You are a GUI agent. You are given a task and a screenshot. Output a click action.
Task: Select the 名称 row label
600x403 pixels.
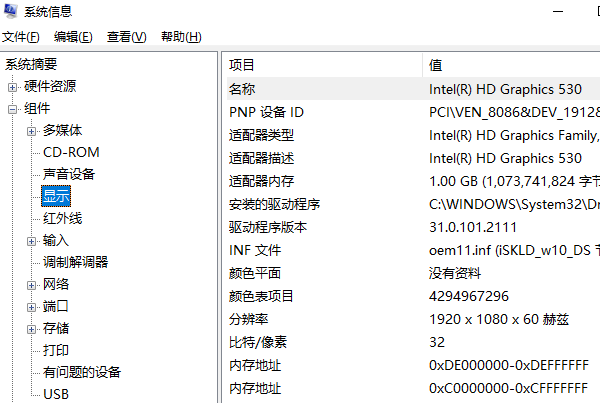pos(242,89)
